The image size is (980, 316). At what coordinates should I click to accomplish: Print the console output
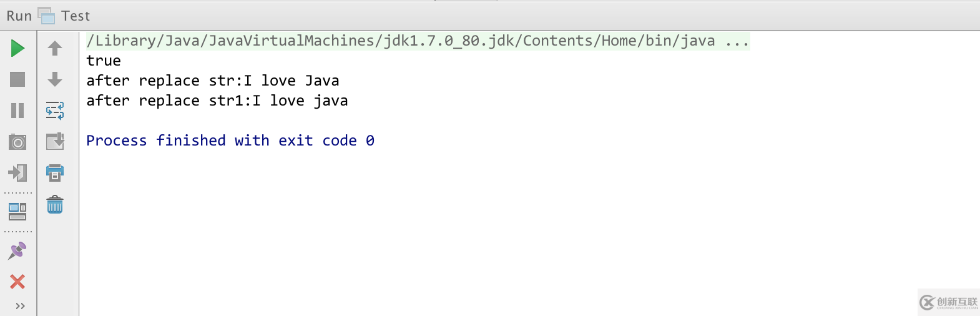point(55,172)
